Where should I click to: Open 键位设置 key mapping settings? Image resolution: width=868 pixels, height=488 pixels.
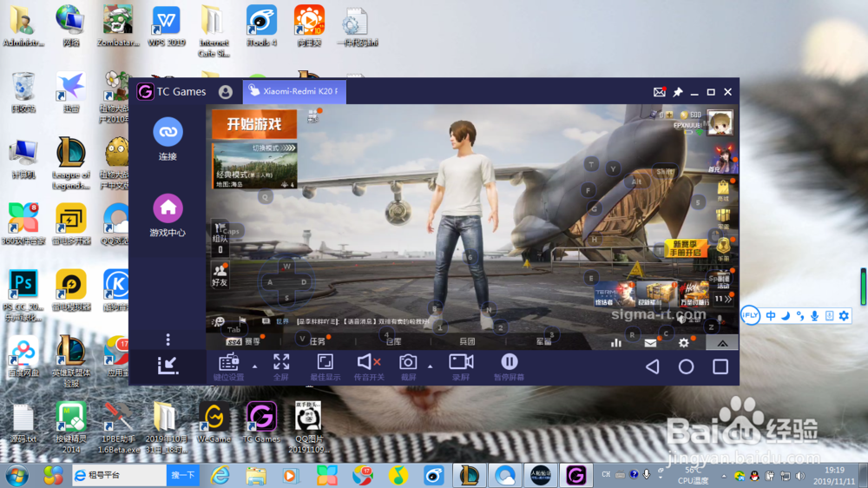coord(228,366)
